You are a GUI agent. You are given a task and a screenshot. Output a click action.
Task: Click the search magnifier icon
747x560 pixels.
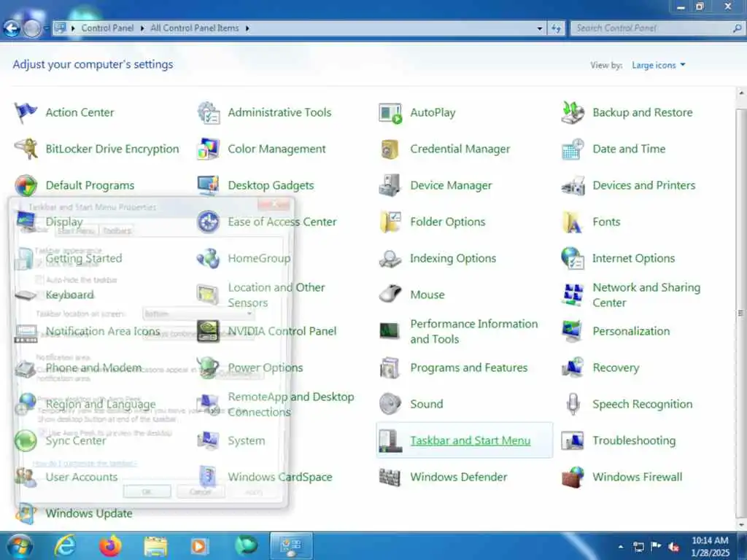click(x=737, y=28)
